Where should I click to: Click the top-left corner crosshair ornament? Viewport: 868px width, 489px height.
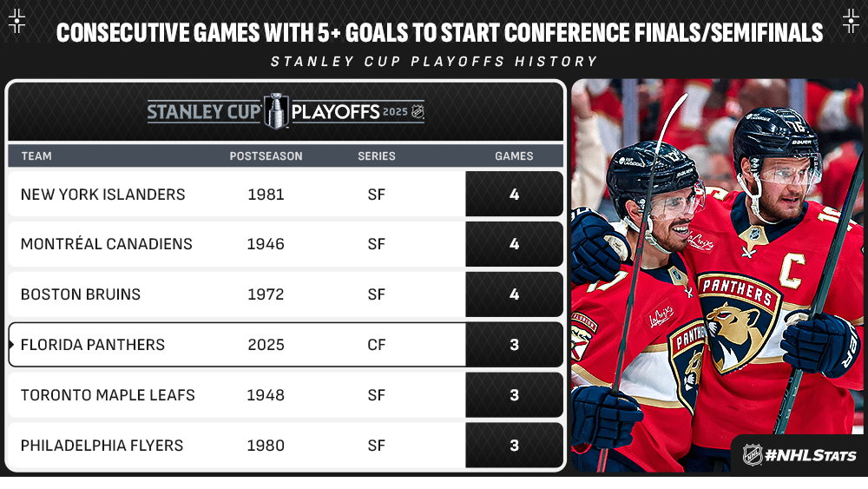[17, 21]
